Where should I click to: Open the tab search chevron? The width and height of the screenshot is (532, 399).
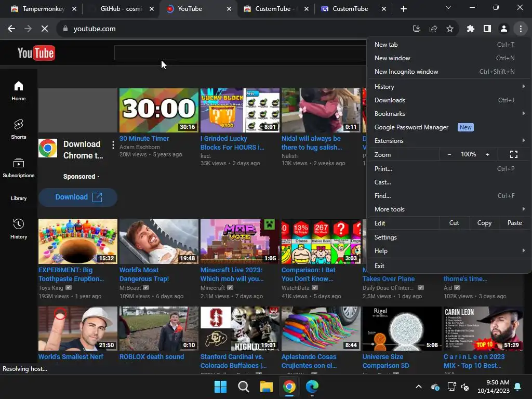click(x=448, y=7)
